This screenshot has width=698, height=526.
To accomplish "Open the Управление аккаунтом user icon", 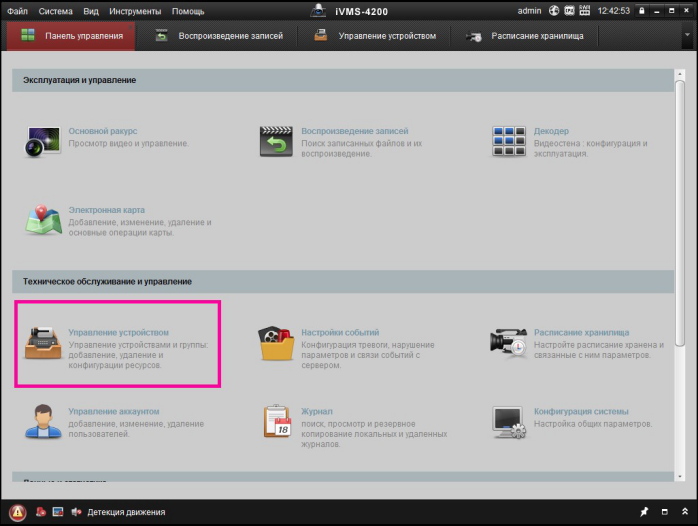I will (x=42, y=422).
